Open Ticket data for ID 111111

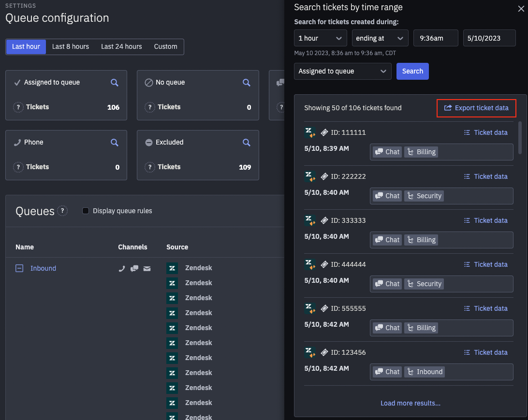(485, 132)
